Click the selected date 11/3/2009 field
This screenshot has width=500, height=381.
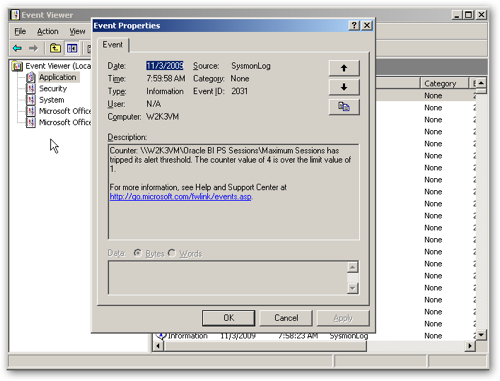(165, 66)
